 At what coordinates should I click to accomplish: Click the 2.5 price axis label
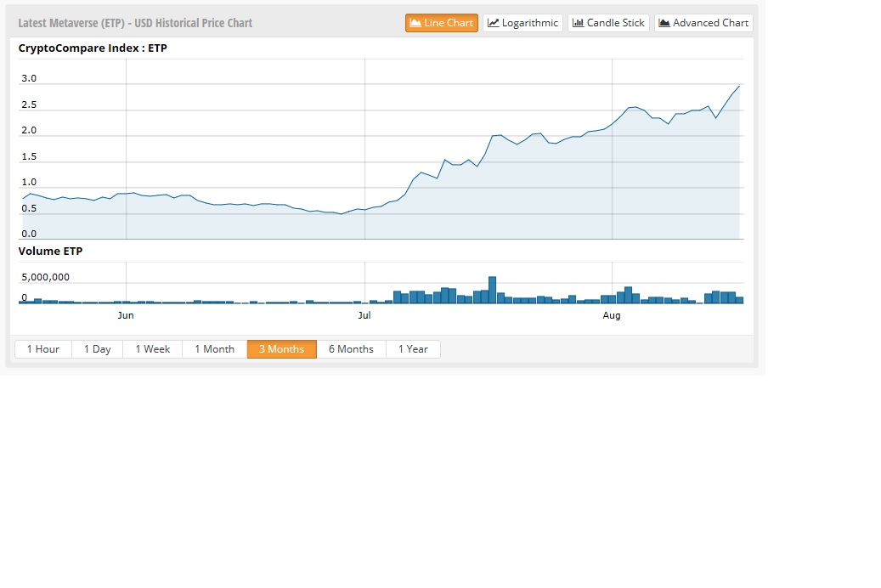click(29, 105)
